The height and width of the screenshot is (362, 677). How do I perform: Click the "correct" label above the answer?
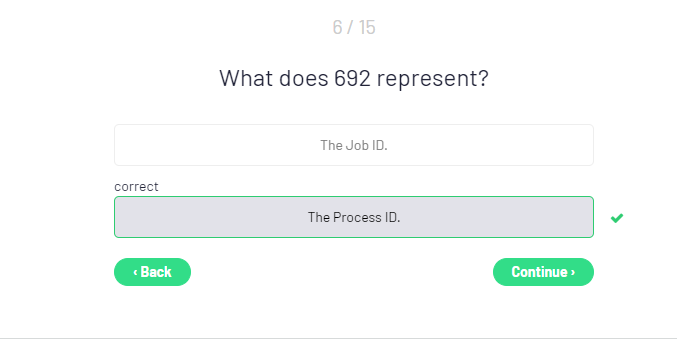[x=136, y=186]
